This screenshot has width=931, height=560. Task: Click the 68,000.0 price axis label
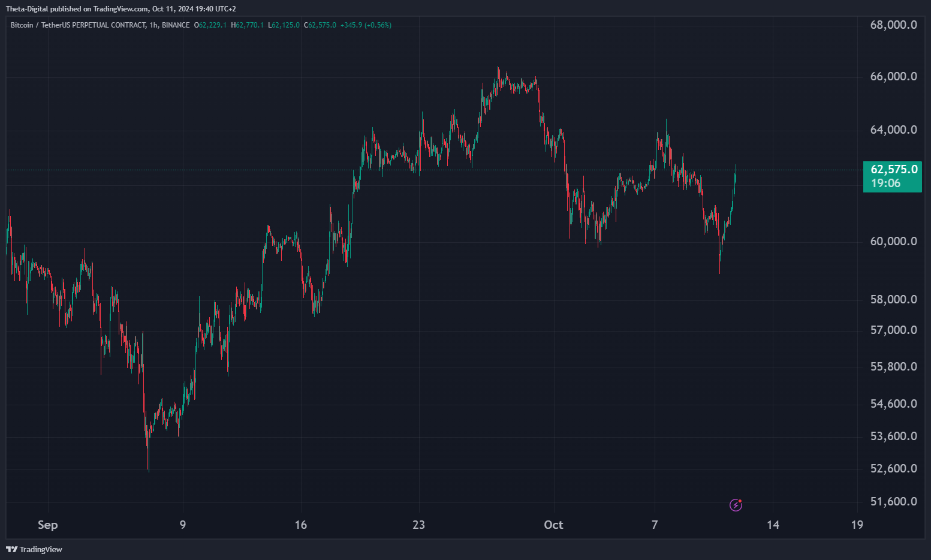click(x=893, y=25)
